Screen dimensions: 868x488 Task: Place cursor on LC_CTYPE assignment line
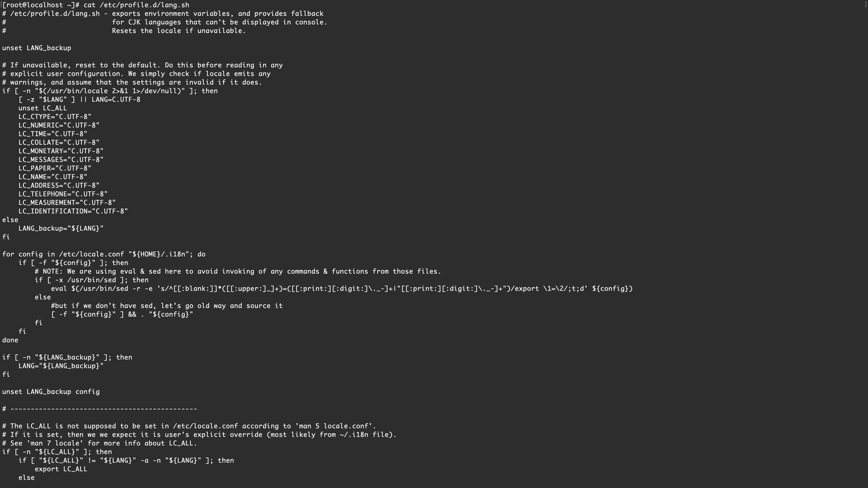(54, 117)
